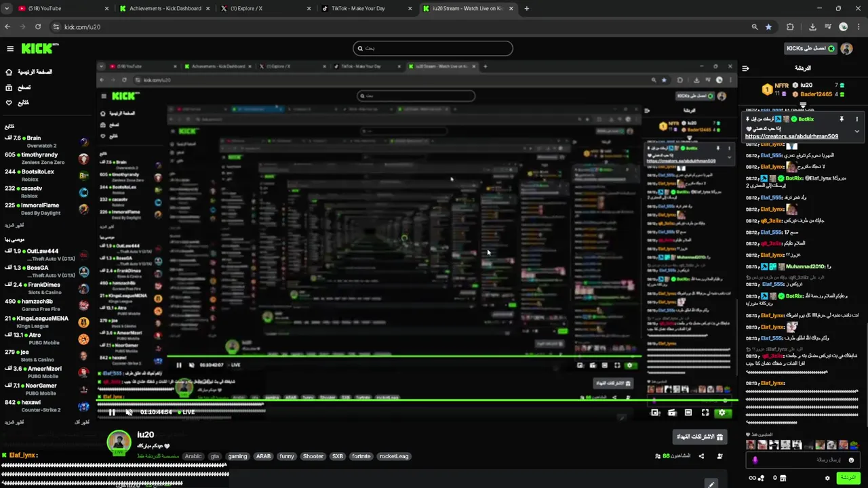Screen dimensions: 868x488
Task: Unmute the stream volume
Action: (130, 412)
